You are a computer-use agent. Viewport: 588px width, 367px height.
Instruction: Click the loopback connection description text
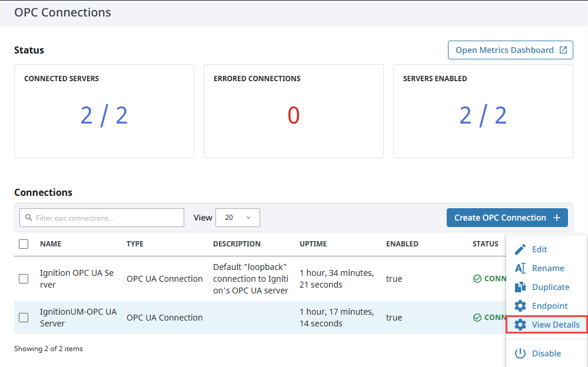point(251,279)
